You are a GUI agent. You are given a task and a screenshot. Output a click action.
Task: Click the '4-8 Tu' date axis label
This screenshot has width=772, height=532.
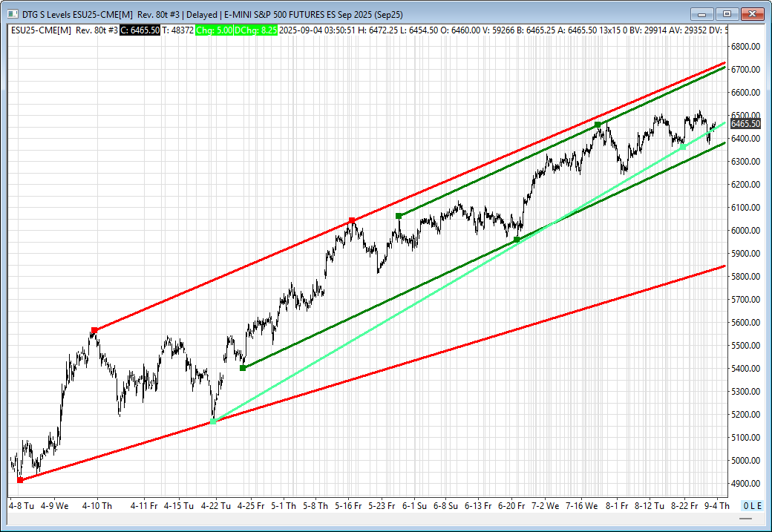point(22,505)
